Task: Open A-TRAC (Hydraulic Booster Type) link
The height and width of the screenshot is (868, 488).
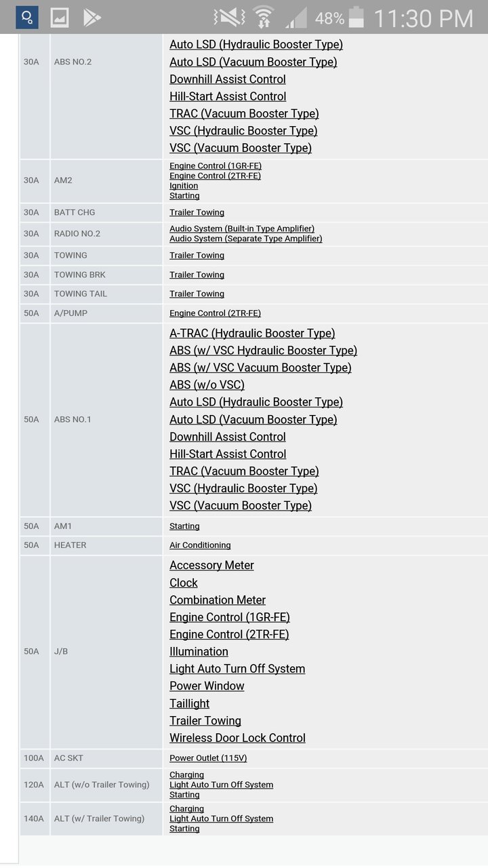Action: point(252,333)
